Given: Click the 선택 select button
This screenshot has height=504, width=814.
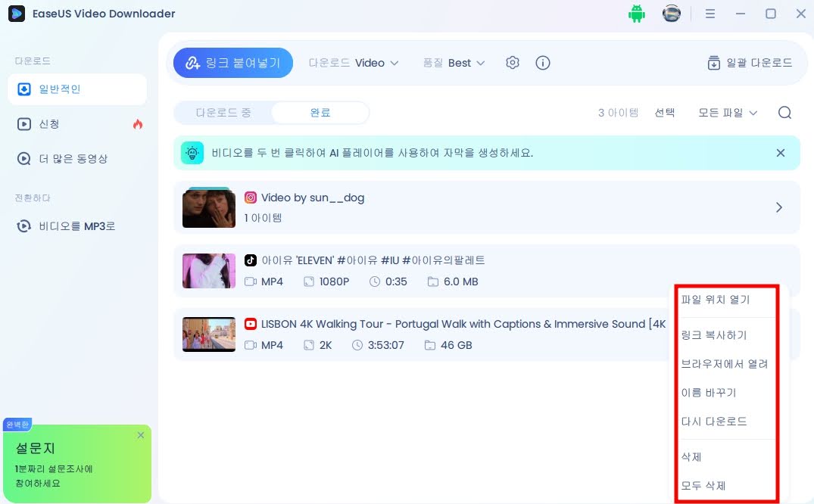Looking at the screenshot, I should click(665, 113).
